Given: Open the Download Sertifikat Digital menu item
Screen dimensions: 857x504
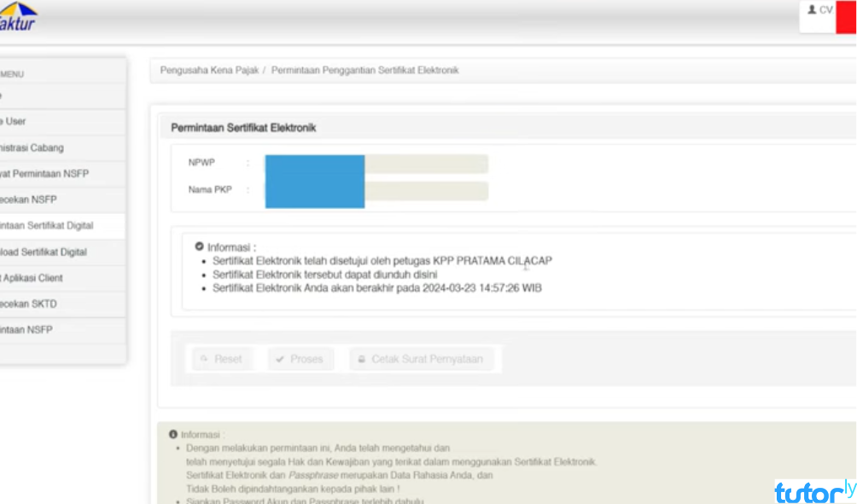Looking at the screenshot, I should (44, 252).
